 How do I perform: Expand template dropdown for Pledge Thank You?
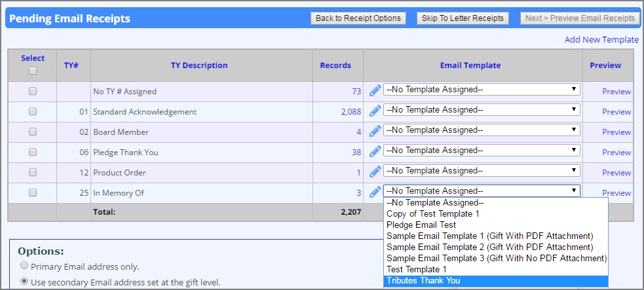tap(482, 151)
